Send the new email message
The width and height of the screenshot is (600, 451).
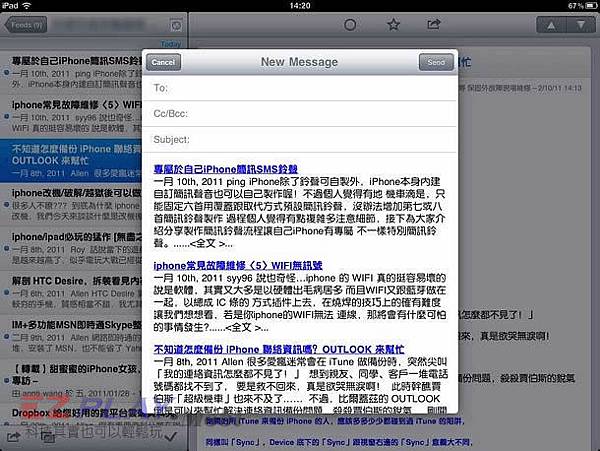[436, 62]
